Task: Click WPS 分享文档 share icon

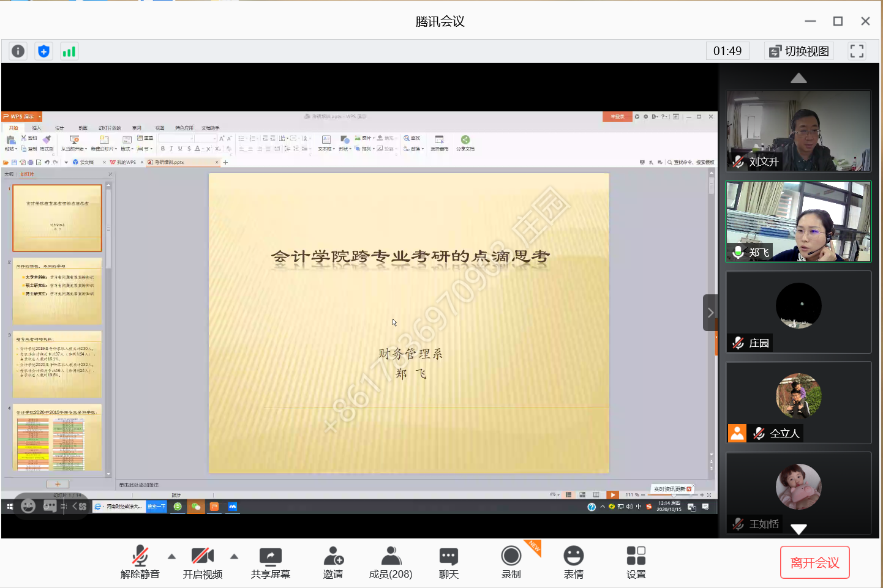Action: pyautogui.click(x=465, y=143)
